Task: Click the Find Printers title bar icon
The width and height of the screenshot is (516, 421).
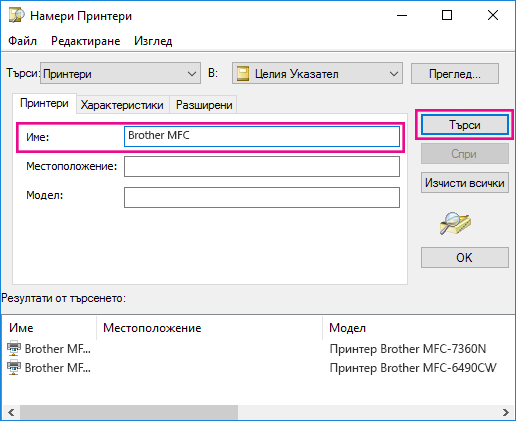Action: (16, 15)
